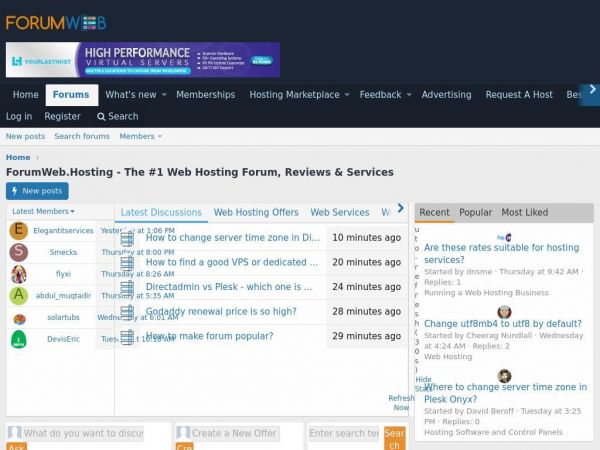Click the New posts button
Screen dimensions: 600x450
pos(37,191)
